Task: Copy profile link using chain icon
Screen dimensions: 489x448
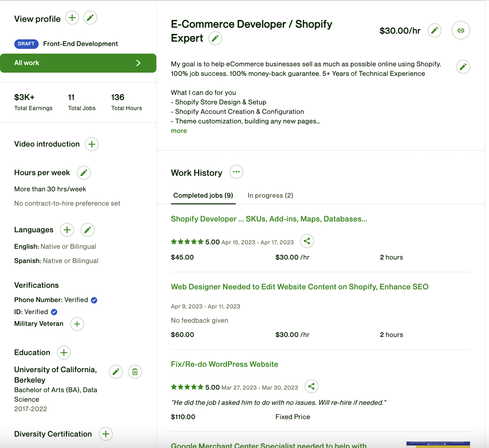Action: [x=460, y=30]
